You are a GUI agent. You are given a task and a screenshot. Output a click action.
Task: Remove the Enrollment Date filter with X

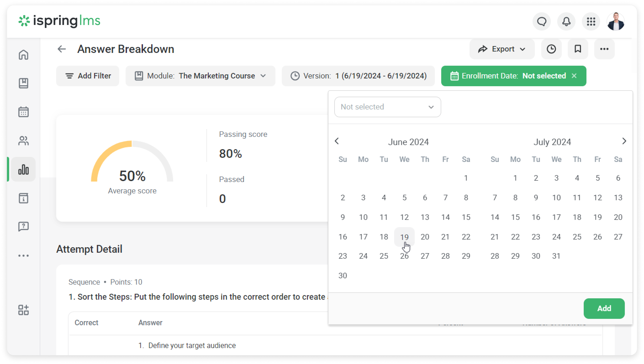(574, 76)
